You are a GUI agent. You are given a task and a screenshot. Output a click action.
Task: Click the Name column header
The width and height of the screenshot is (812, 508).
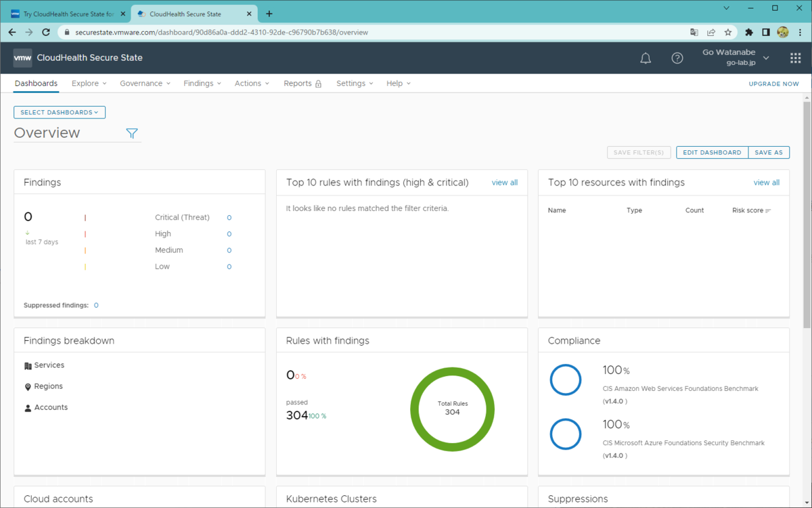(x=557, y=210)
